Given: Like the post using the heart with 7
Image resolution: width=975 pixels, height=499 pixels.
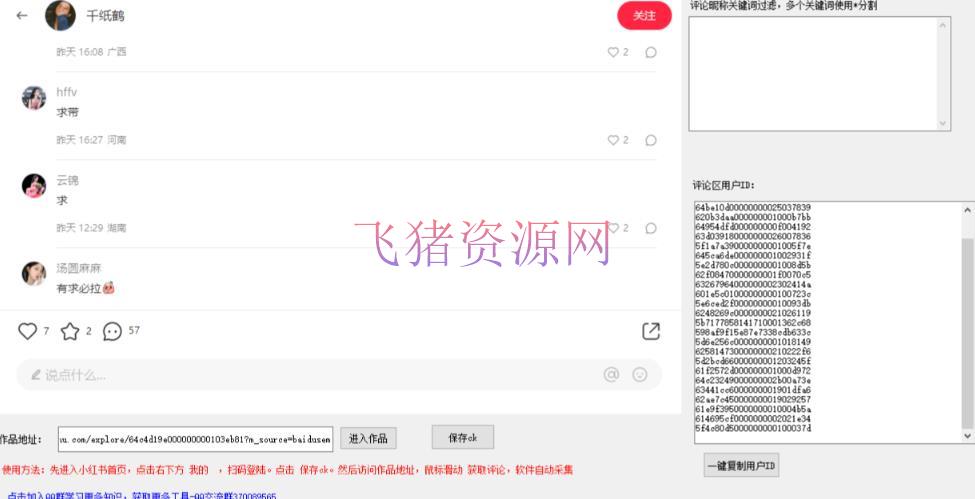Looking at the screenshot, I should tap(27, 331).
